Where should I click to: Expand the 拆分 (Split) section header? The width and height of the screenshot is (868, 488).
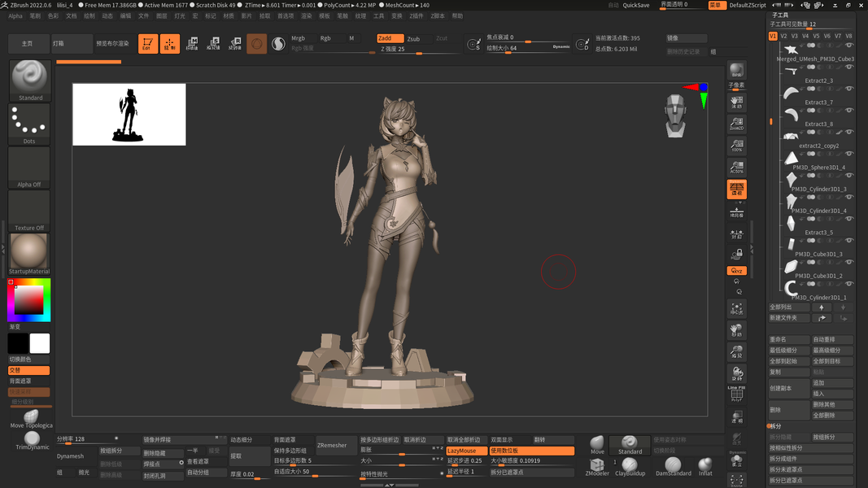click(x=775, y=426)
